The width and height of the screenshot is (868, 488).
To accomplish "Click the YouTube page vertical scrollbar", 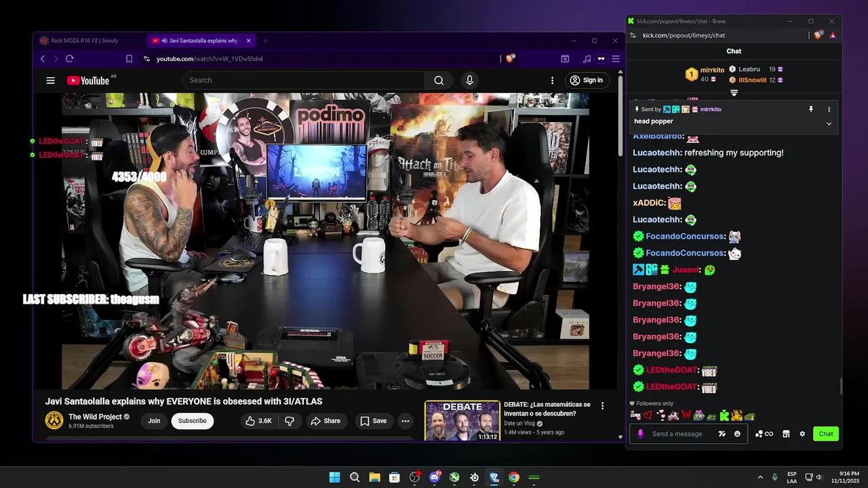I will [620, 115].
